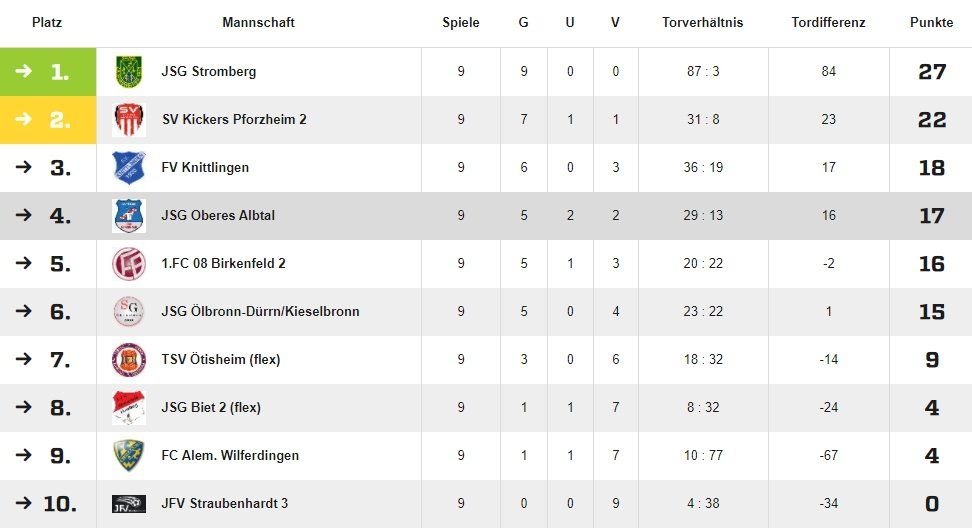Image resolution: width=972 pixels, height=528 pixels.
Task: Select the JSG Oberes Albtal team logo
Action: (128, 216)
